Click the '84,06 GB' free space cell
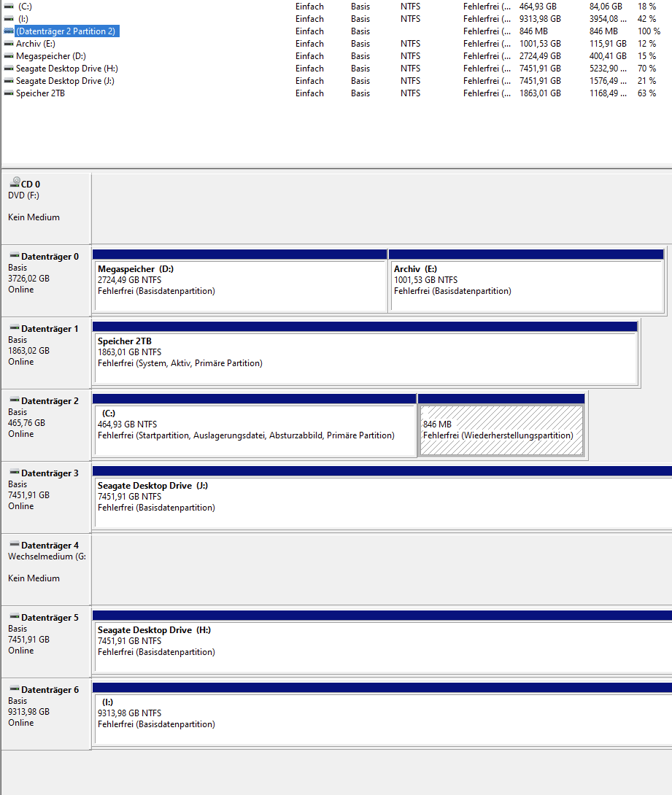This screenshot has height=795, width=672. coord(606,7)
